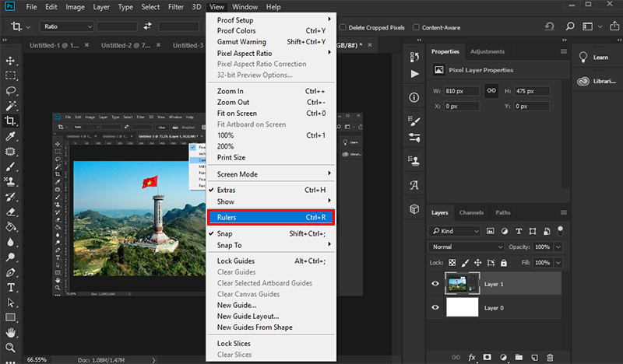
Task: Select the Zoom tool
Action: [x=10, y=348]
